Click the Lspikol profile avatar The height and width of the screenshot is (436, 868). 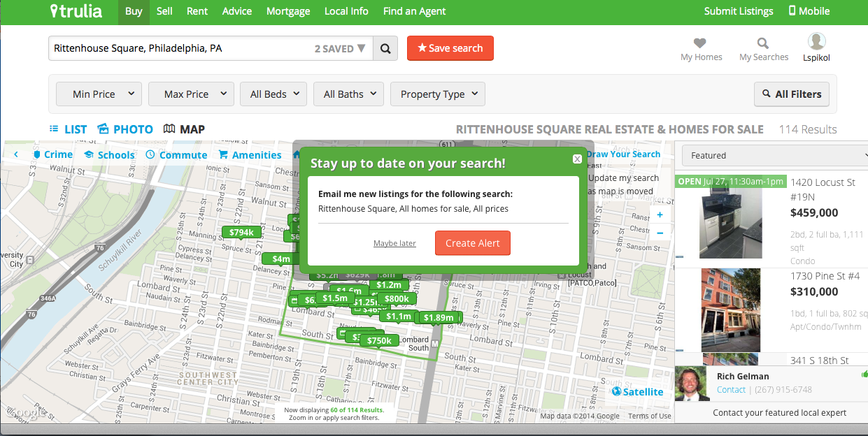click(x=816, y=41)
